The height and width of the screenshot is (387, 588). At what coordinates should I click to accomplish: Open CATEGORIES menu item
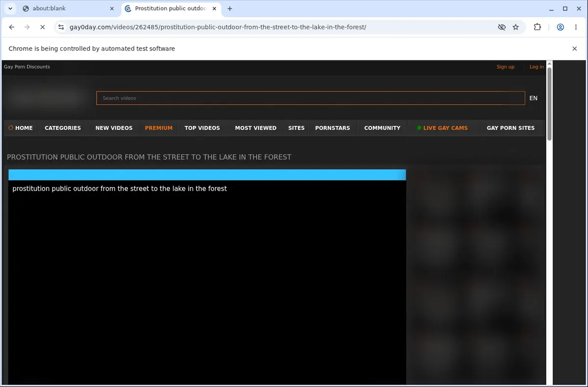click(x=63, y=128)
